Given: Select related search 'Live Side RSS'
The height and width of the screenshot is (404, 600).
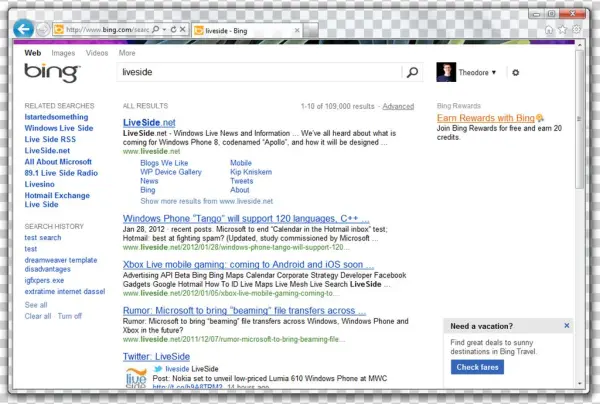Looking at the screenshot, I should pos(50,139).
